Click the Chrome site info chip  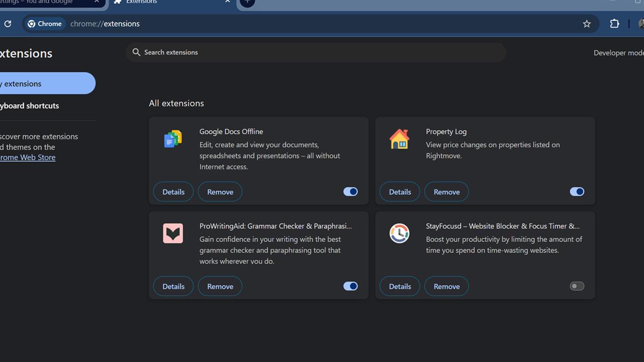(x=45, y=24)
